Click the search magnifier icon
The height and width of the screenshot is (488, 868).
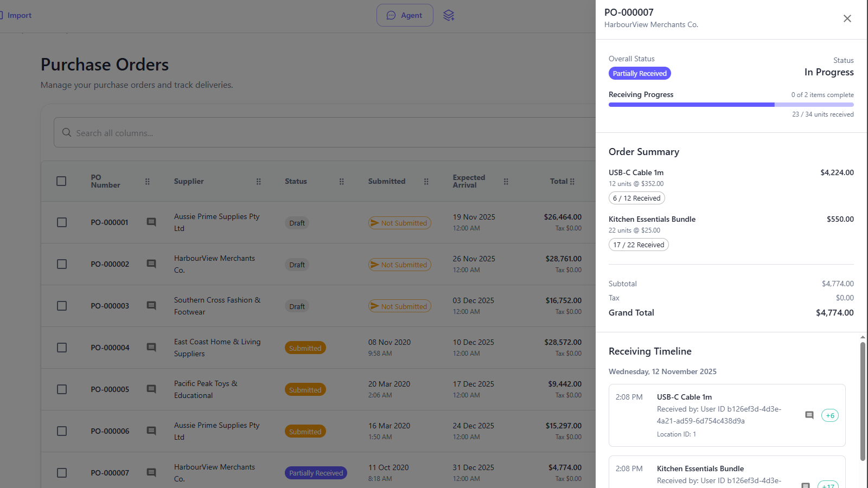click(x=67, y=132)
